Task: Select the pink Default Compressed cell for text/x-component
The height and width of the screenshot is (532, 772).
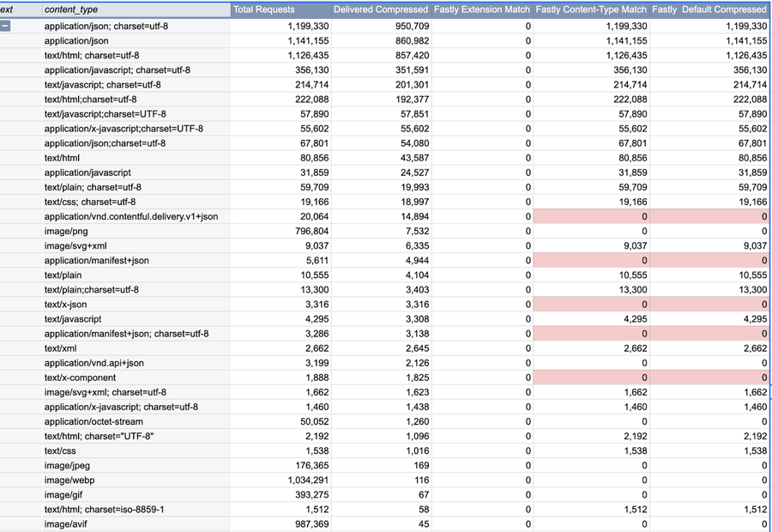Action: click(710, 378)
